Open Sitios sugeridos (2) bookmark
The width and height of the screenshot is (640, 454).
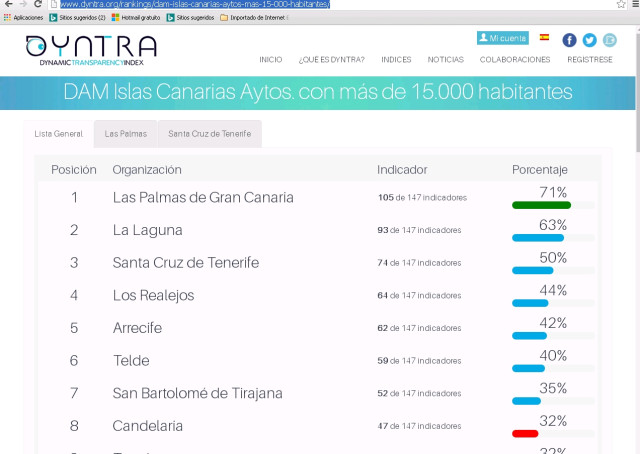(78, 18)
